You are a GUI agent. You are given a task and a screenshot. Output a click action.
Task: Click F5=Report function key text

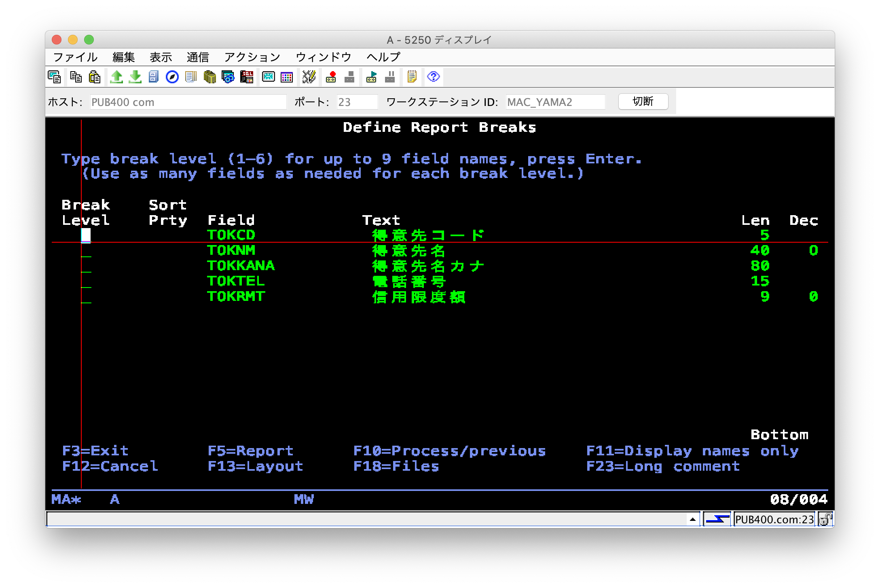[x=250, y=451]
